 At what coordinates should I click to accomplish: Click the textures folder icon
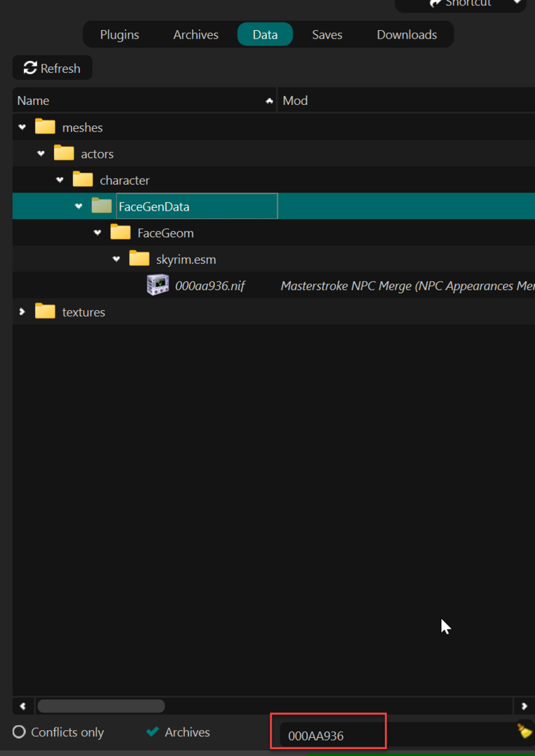click(45, 312)
